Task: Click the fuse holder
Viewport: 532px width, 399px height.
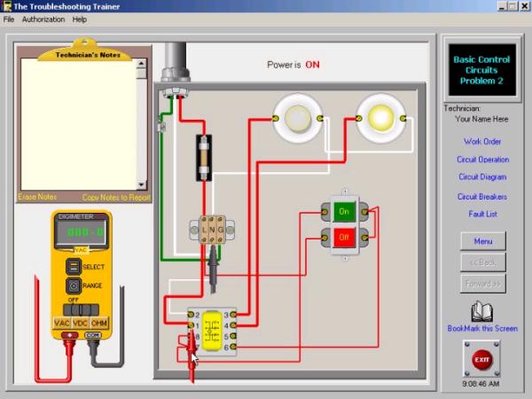Action: click(204, 158)
